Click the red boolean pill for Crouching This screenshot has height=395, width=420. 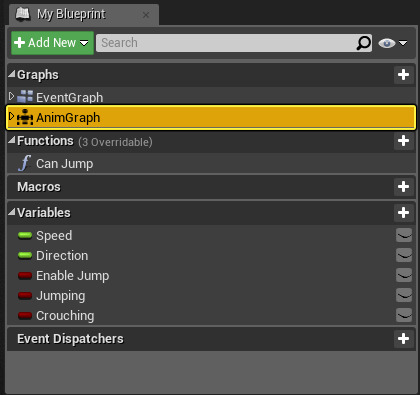(25, 315)
